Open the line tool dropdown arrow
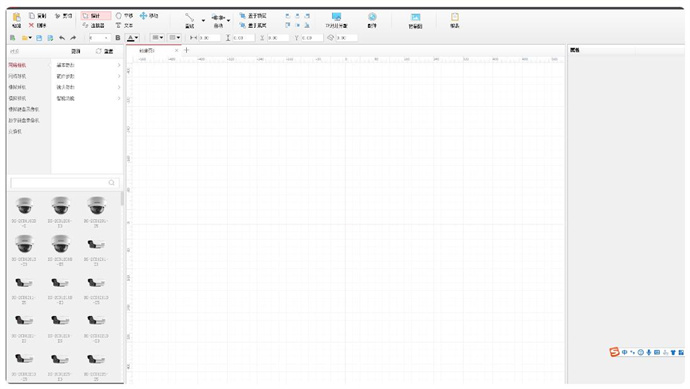The image size is (690, 389). [x=203, y=21]
